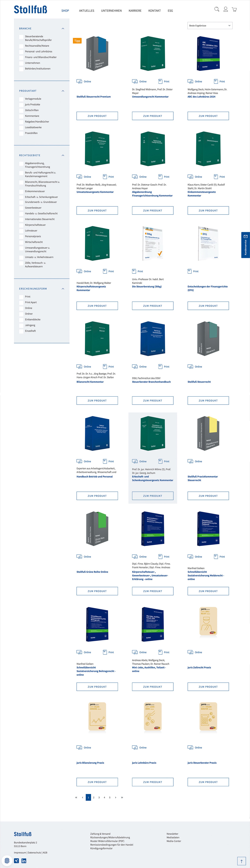The width and height of the screenshot is (250, 868).
Task: Click Print icon under Bilanzrecht Kommentar
Action: [x=105, y=367]
